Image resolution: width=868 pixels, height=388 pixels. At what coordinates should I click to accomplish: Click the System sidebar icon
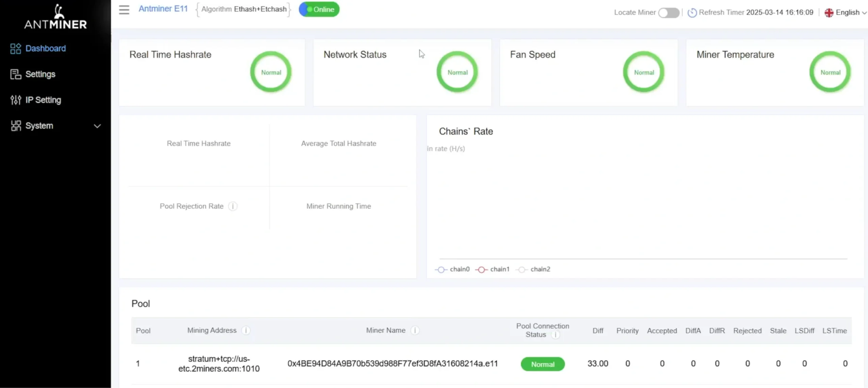coord(16,126)
